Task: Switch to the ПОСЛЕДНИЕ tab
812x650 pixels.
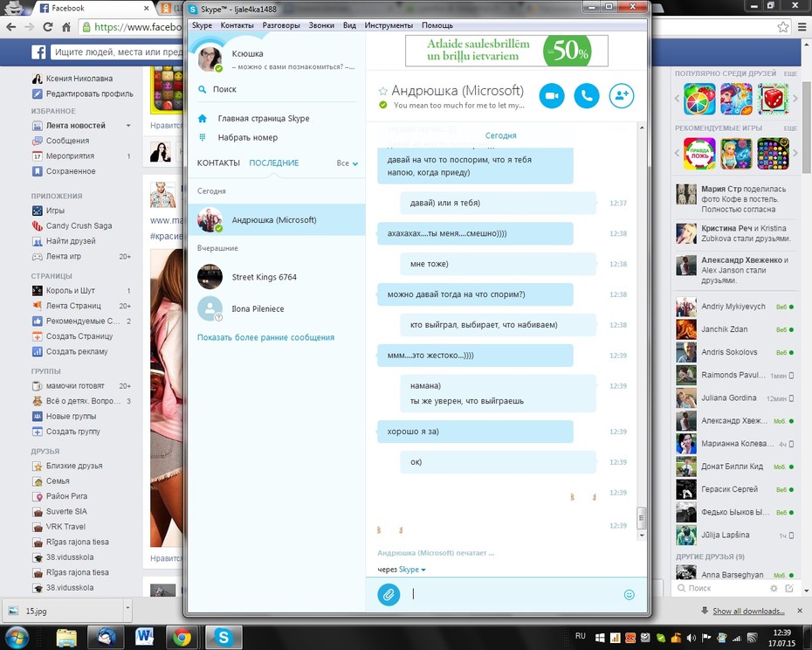Action: [x=274, y=162]
